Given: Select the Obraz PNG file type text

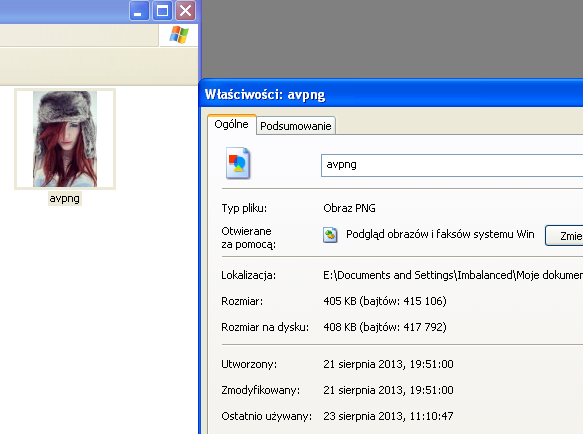Looking at the screenshot, I should point(350,208).
